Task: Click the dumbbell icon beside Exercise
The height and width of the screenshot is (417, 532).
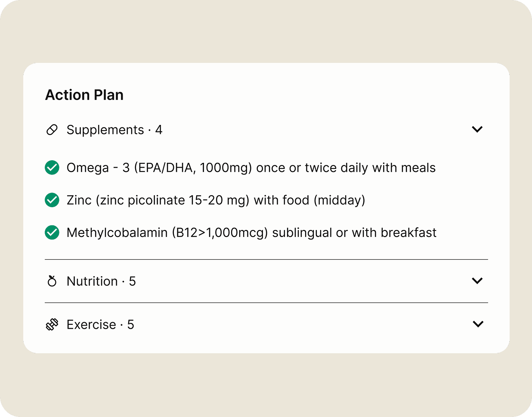Action: (52, 324)
